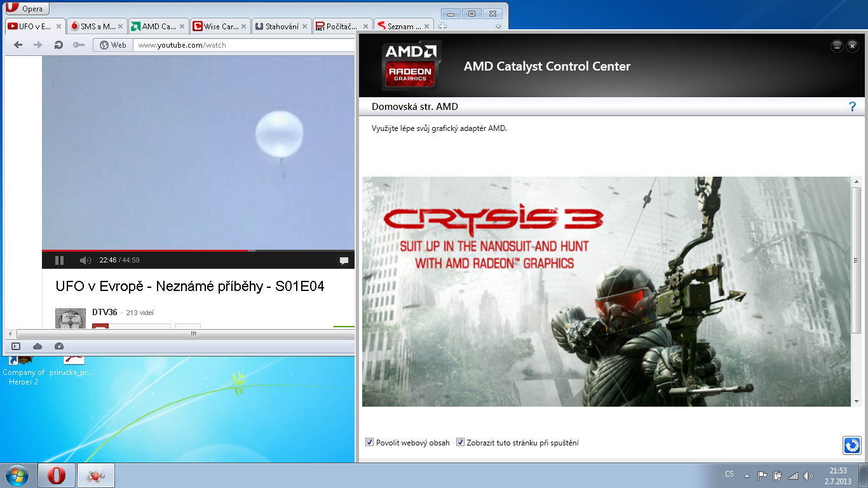Viewport: 868px width, 488px height.
Task: Switch to the Počítač... tab
Action: 343,27
